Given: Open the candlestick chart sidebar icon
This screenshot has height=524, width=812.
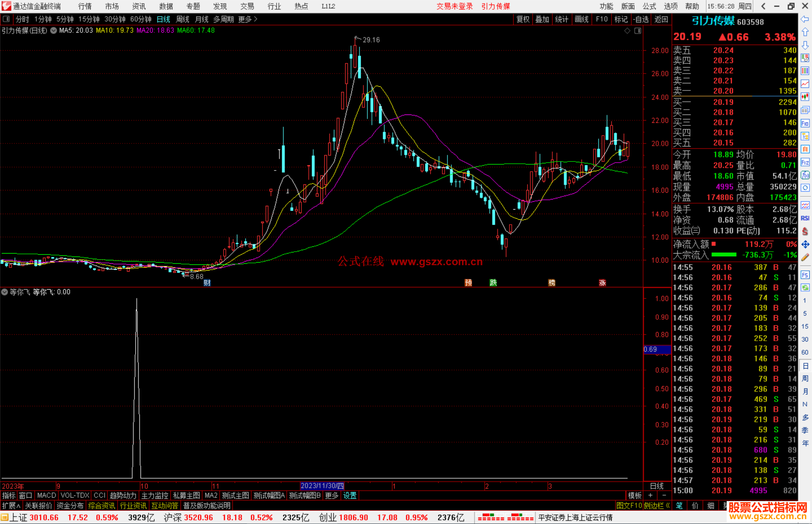Looking at the screenshot, I should [805, 97].
